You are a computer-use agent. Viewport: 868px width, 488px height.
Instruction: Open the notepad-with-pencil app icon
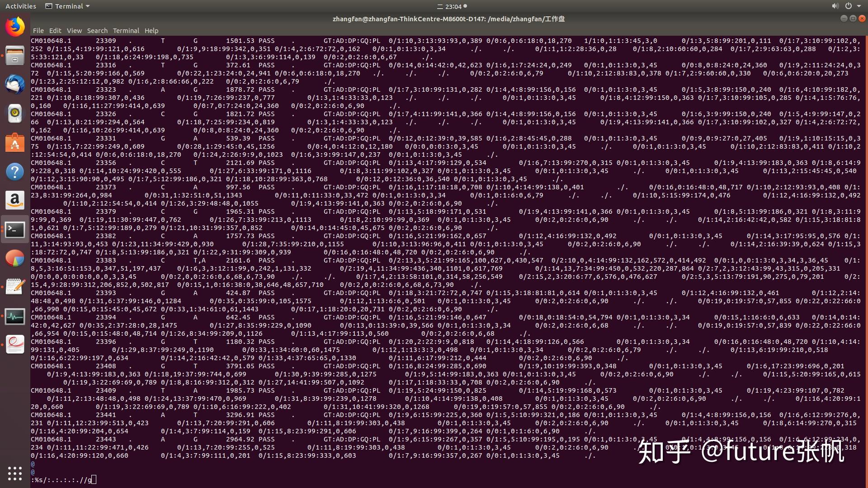(x=14, y=286)
